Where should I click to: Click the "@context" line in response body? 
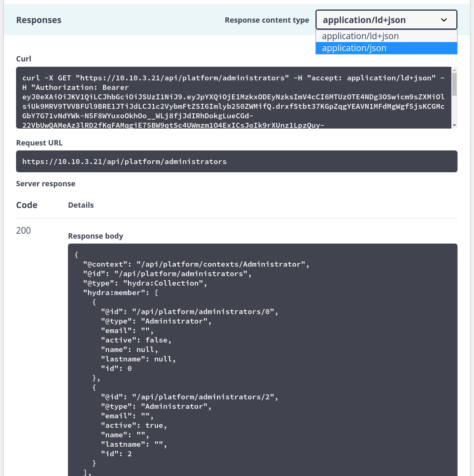pyautogui.click(x=196, y=264)
